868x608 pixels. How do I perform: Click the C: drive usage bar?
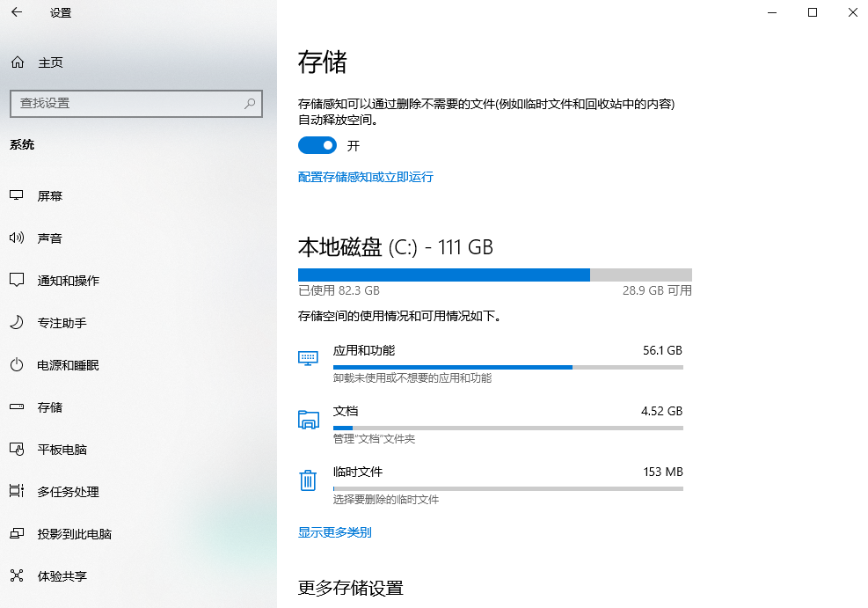pyautogui.click(x=495, y=275)
